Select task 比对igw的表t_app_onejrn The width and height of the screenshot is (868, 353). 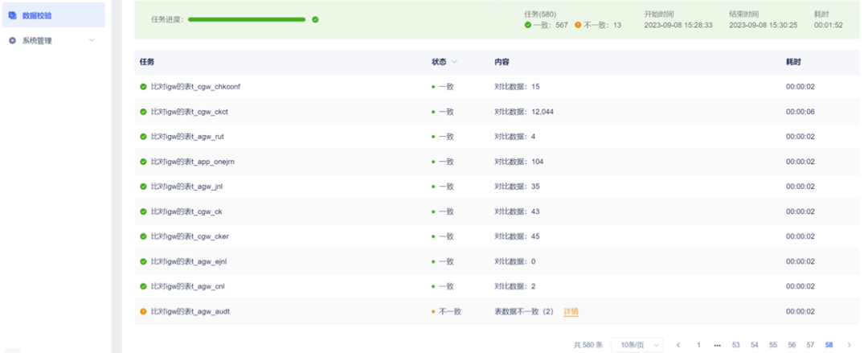tap(193, 162)
